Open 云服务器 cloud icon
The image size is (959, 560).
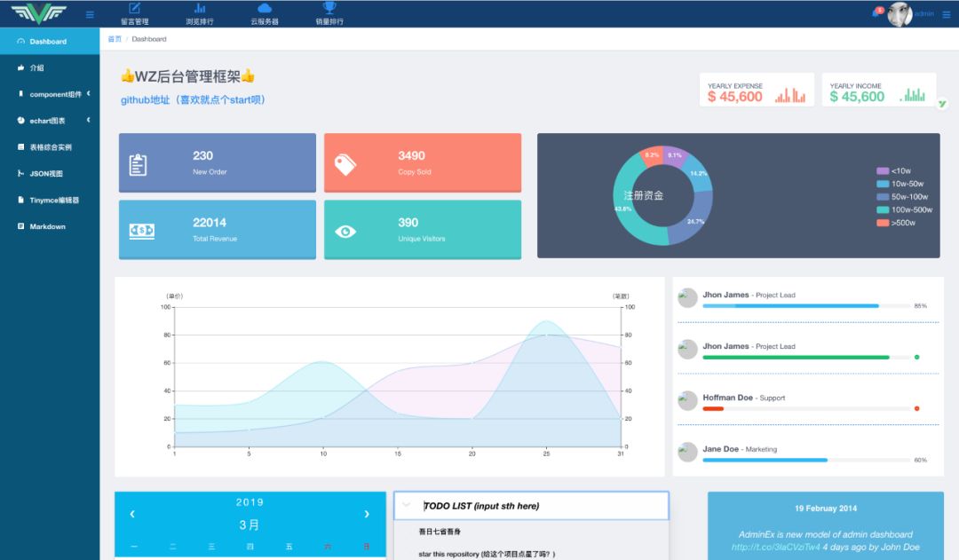[x=265, y=9]
